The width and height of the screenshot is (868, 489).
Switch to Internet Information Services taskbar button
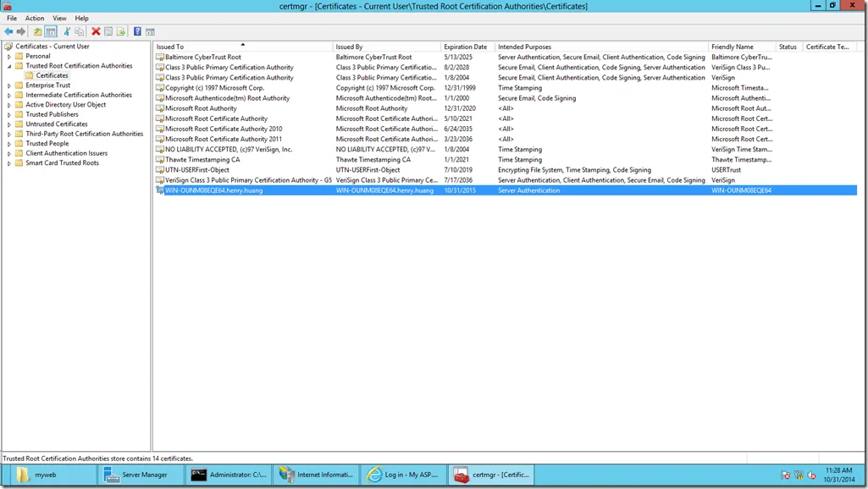point(317,475)
